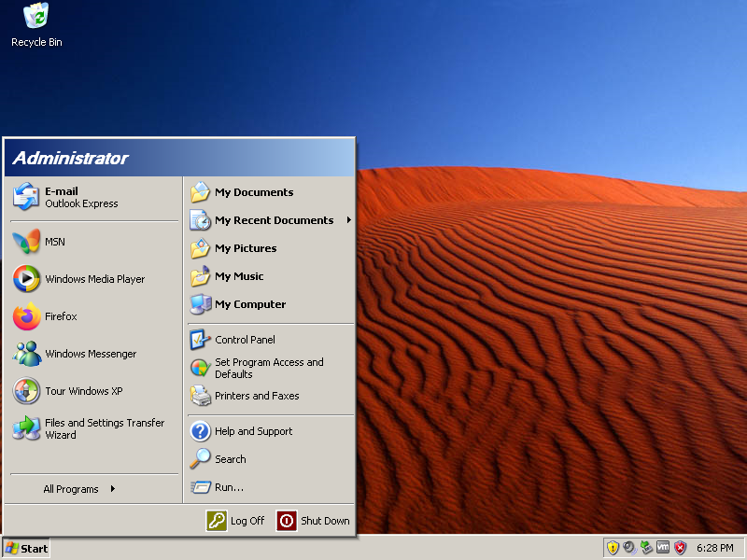Viewport: 747px width, 560px height.
Task: Open the Control Panel menu entry
Action: click(245, 340)
